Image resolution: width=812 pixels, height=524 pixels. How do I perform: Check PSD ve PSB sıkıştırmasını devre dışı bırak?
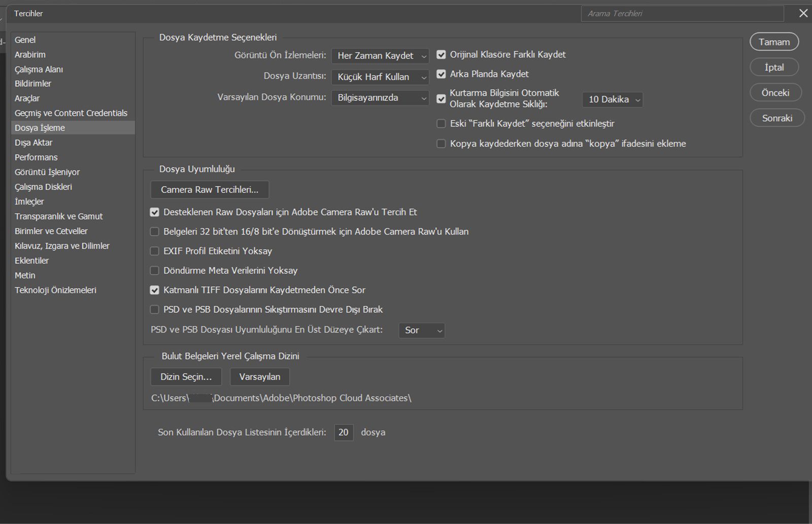[155, 309]
